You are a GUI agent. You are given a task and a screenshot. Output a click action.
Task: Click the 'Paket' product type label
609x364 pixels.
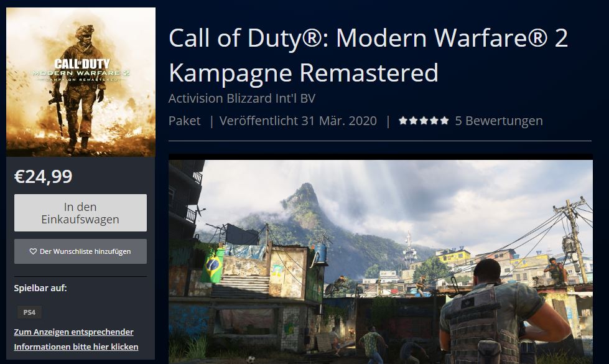185,121
